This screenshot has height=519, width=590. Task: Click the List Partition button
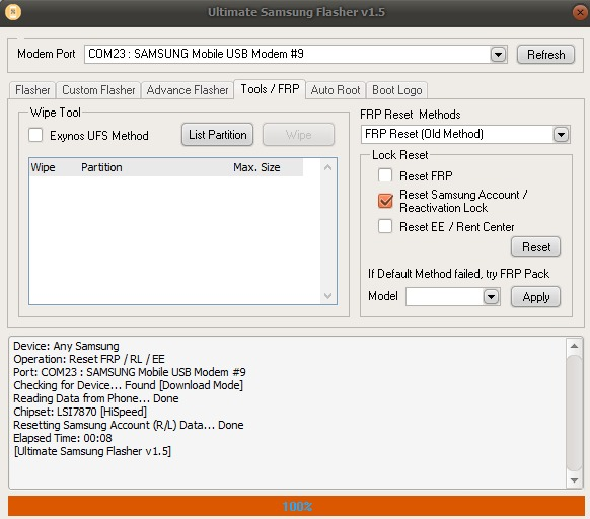pyautogui.click(x=217, y=135)
